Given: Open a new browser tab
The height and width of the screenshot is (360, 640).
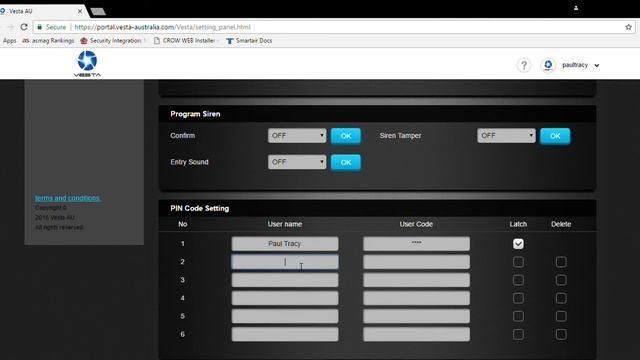Looking at the screenshot, I should click(x=98, y=11).
